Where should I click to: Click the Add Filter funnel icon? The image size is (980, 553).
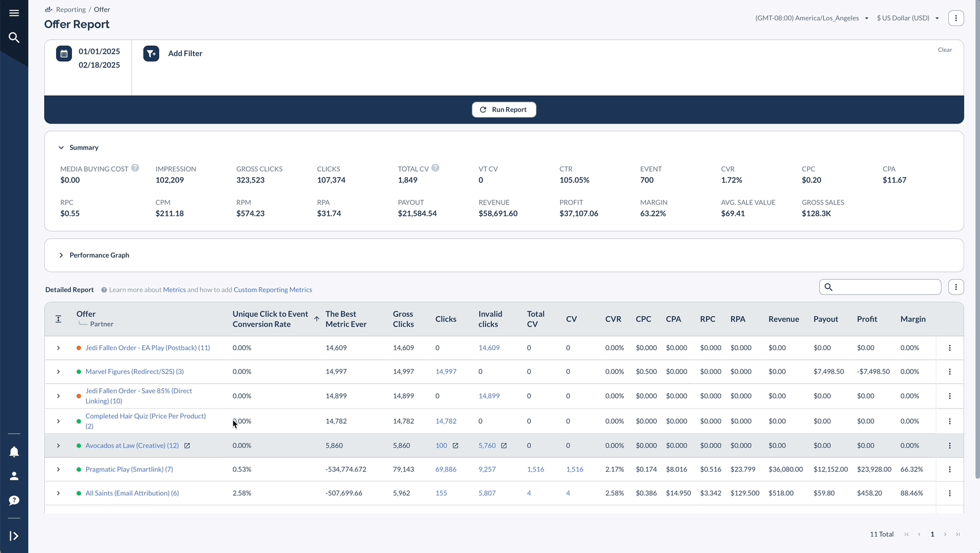coord(151,54)
